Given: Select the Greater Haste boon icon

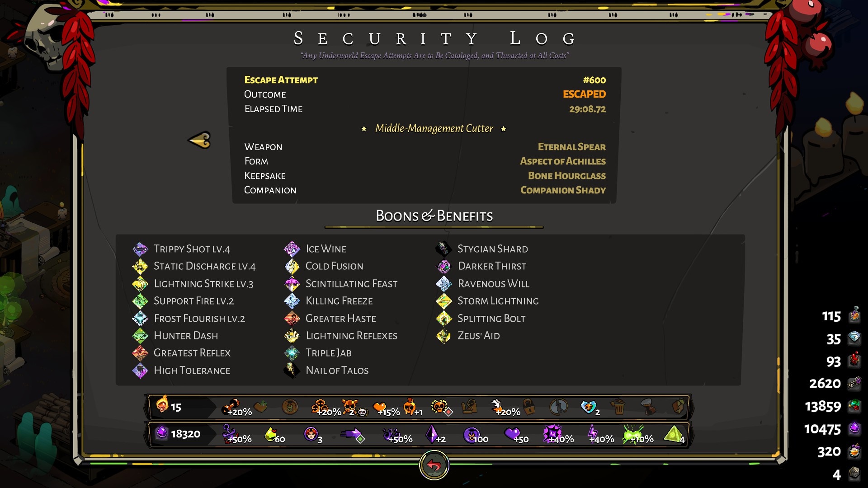Looking at the screenshot, I should [292, 319].
